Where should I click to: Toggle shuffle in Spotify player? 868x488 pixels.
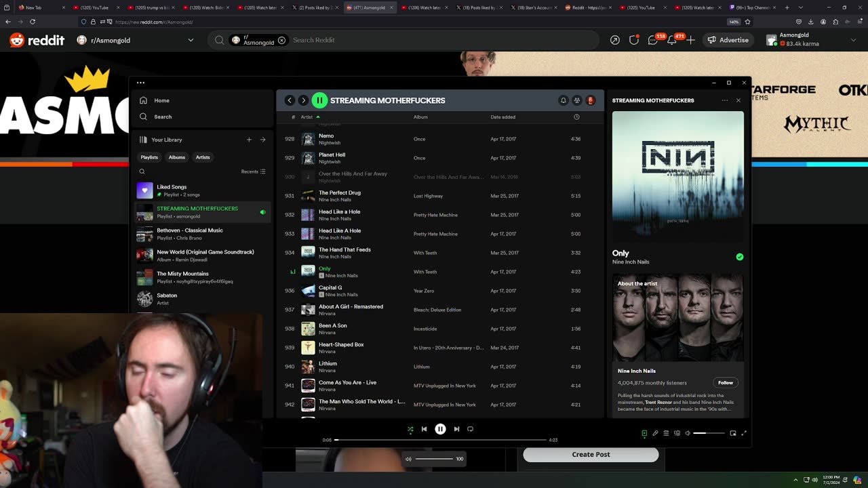click(410, 429)
